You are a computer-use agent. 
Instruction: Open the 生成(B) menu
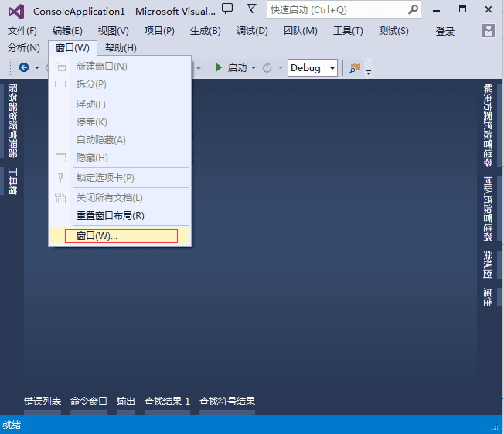[x=206, y=31]
